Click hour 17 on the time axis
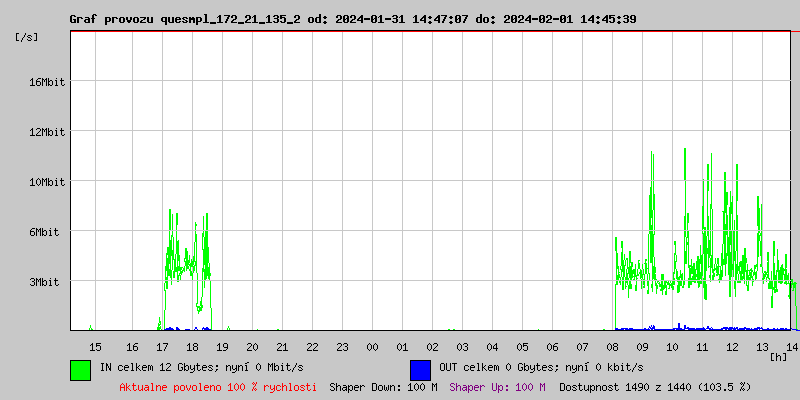The height and width of the screenshot is (400, 800). [x=163, y=346]
